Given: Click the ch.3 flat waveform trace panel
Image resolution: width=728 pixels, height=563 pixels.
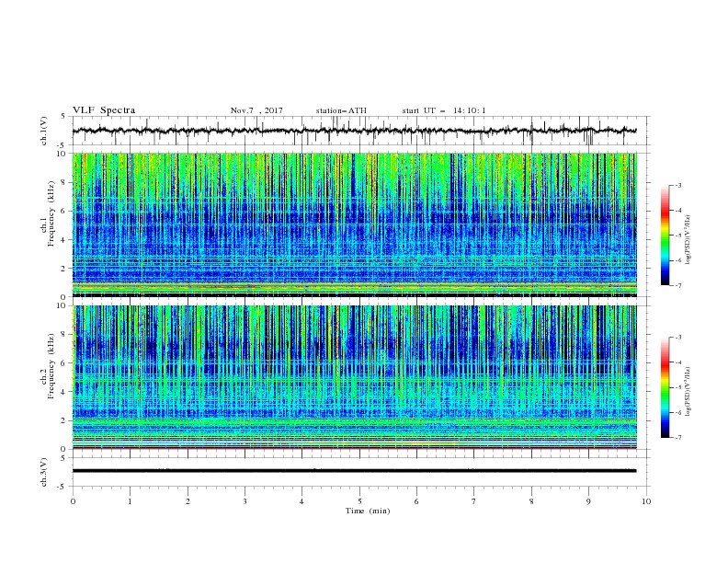Looking at the screenshot, I should tap(361, 472).
